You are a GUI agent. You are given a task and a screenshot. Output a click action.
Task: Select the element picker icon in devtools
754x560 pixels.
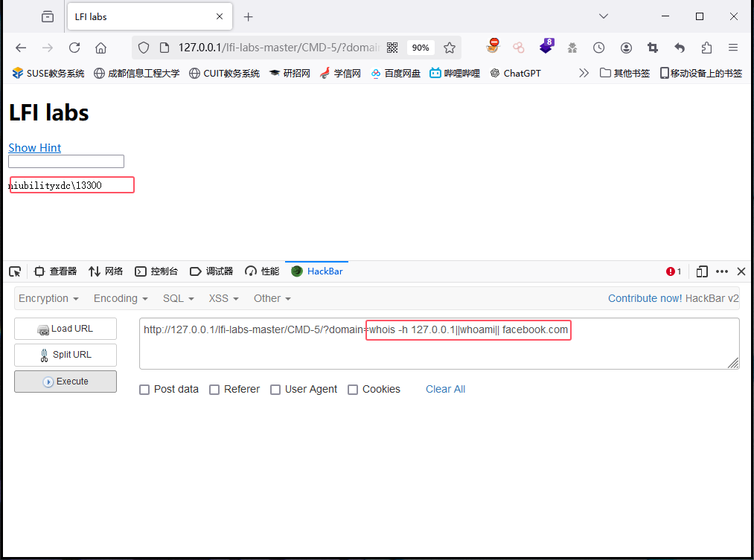pos(14,271)
